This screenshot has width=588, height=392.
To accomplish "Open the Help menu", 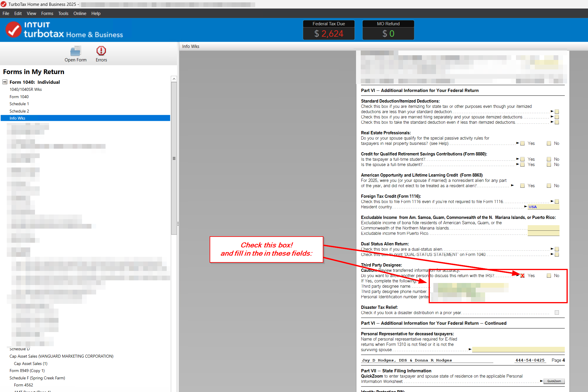I will click(x=96, y=14).
